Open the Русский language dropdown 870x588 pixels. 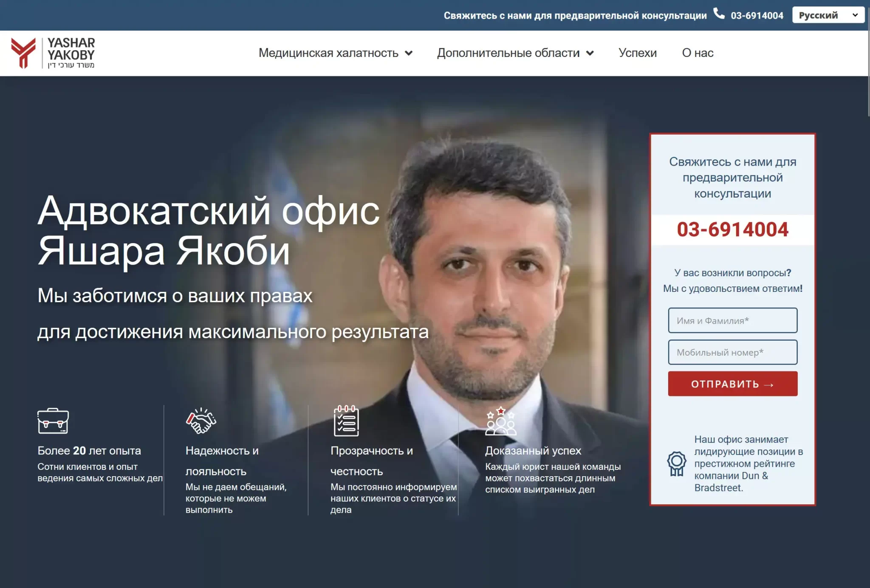pos(828,15)
